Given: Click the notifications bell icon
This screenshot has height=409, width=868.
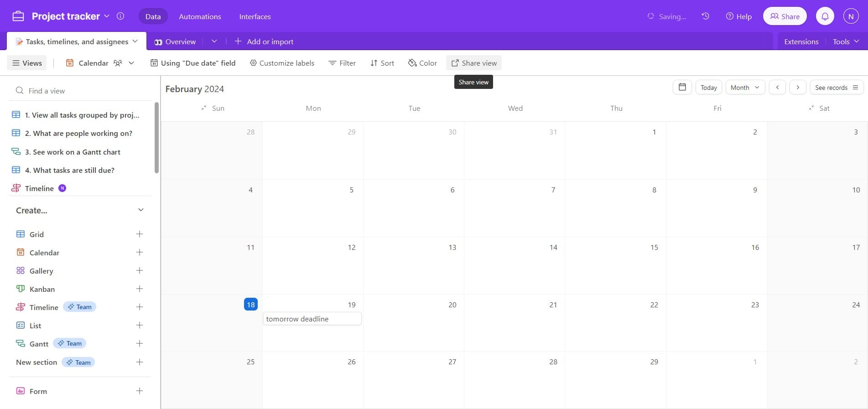Looking at the screenshot, I should pyautogui.click(x=825, y=16).
